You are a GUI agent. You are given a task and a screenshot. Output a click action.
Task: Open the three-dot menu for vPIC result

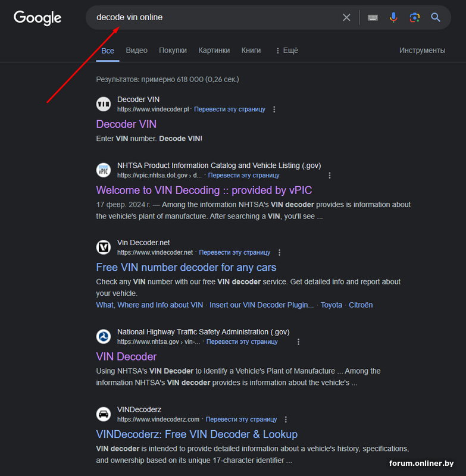pos(330,176)
